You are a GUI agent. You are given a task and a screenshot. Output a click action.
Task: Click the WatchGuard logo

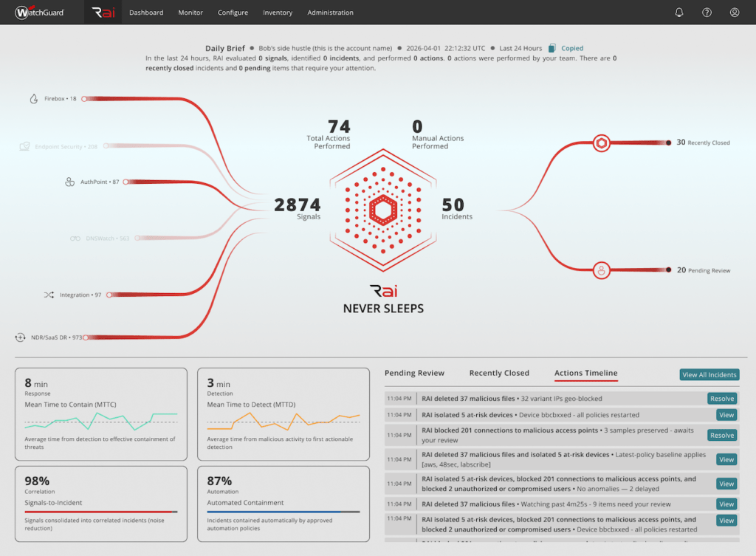pyautogui.click(x=40, y=13)
